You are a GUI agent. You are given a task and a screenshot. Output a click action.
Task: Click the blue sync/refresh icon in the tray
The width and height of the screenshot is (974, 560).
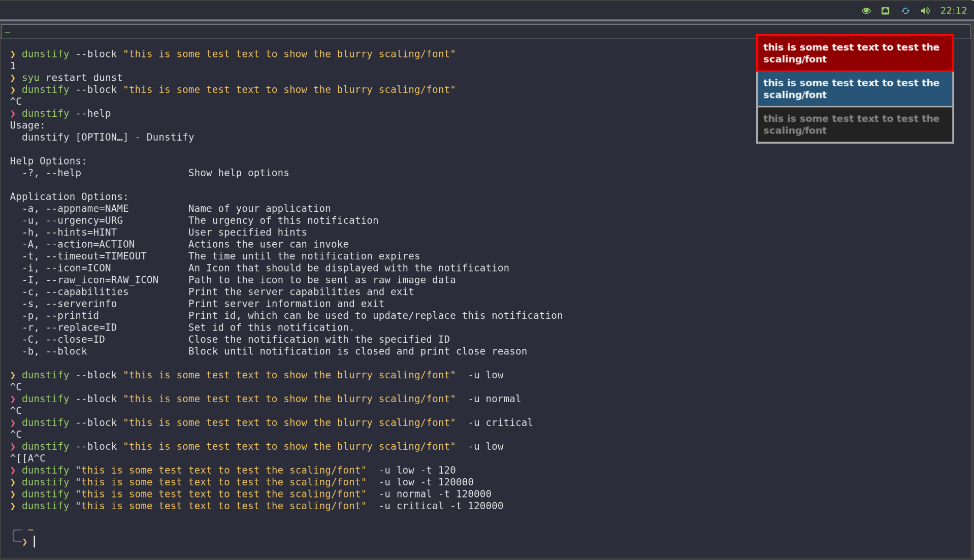tap(905, 10)
